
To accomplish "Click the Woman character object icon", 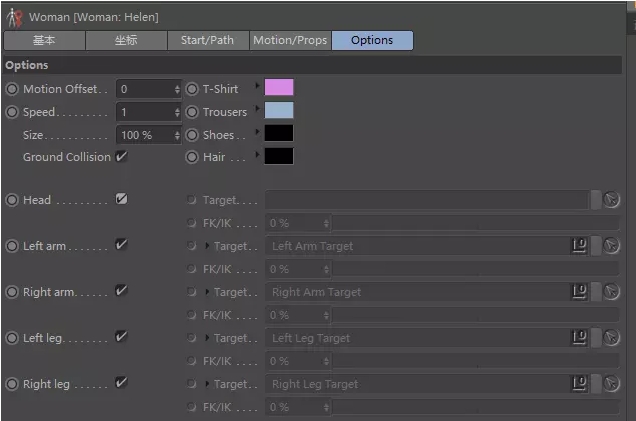I will click(x=14, y=17).
